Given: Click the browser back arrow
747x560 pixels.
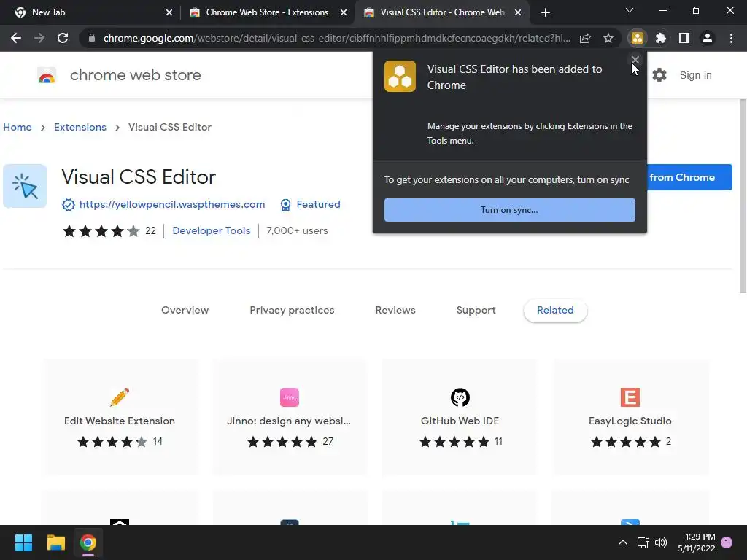Looking at the screenshot, I should 16,38.
